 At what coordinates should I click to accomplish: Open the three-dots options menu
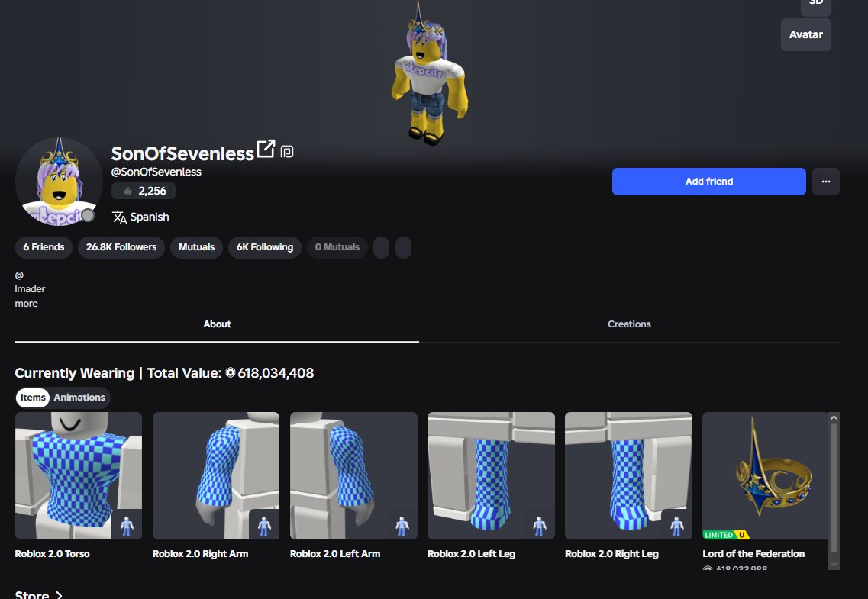(825, 182)
